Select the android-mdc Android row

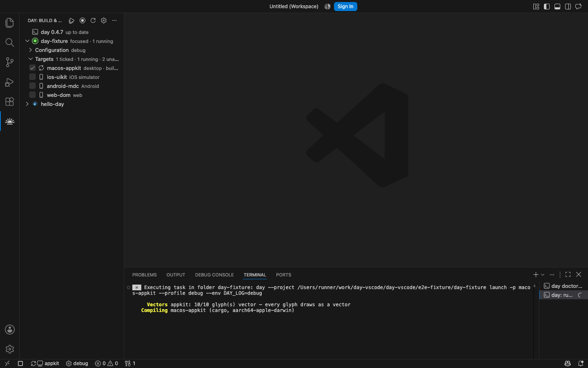[72, 86]
